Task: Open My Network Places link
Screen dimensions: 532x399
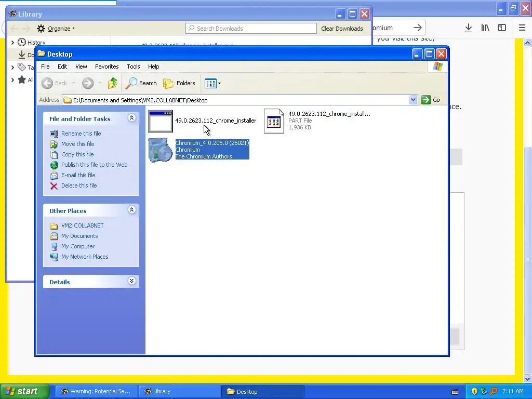Action: (x=85, y=257)
